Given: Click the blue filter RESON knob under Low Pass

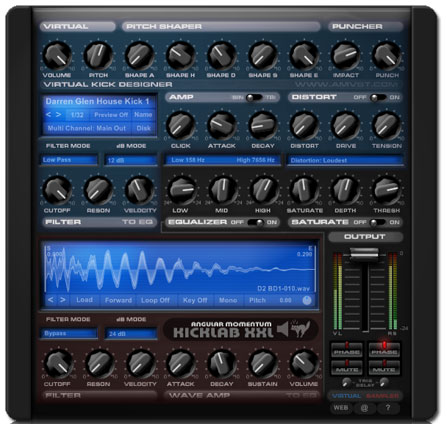Looking at the screenshot, I should (98, 190).
